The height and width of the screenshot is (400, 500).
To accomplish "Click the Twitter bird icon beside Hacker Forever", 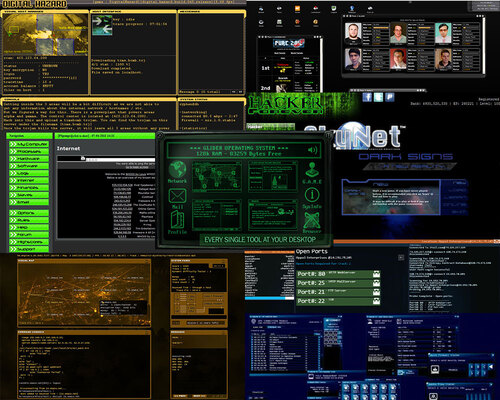I will coord(378,97).
